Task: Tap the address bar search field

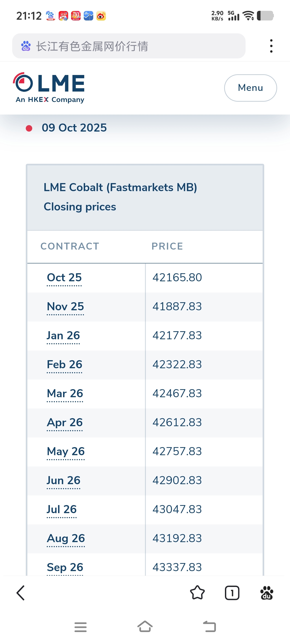Action: (135, 46)
